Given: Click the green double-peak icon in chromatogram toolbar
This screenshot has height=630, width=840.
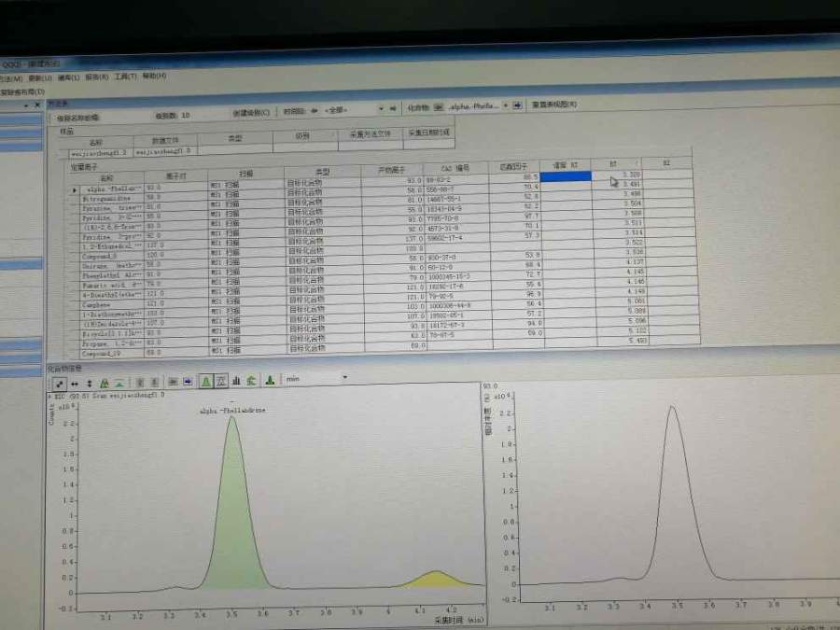Looking at the screenshot, I should (x=105, y=383).
